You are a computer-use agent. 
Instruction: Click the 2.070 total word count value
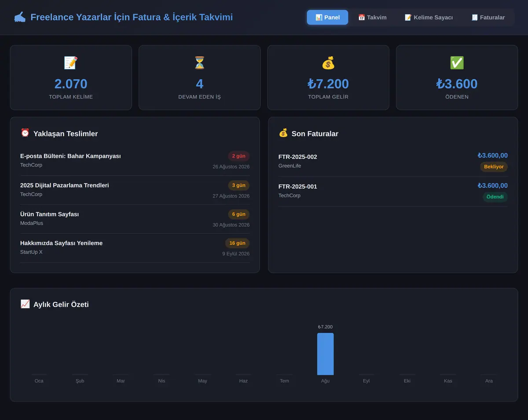pyautogui.click(x=71, y=84)
